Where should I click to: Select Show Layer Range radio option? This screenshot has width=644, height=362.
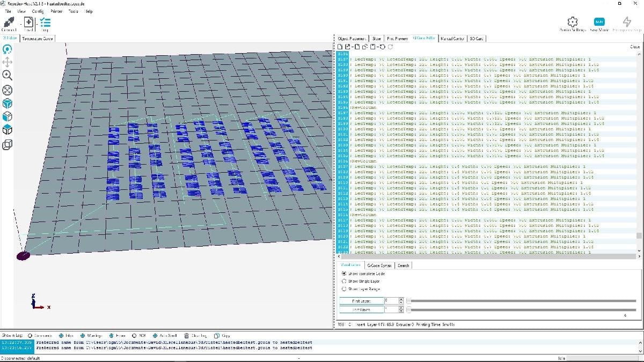(344, 289)
